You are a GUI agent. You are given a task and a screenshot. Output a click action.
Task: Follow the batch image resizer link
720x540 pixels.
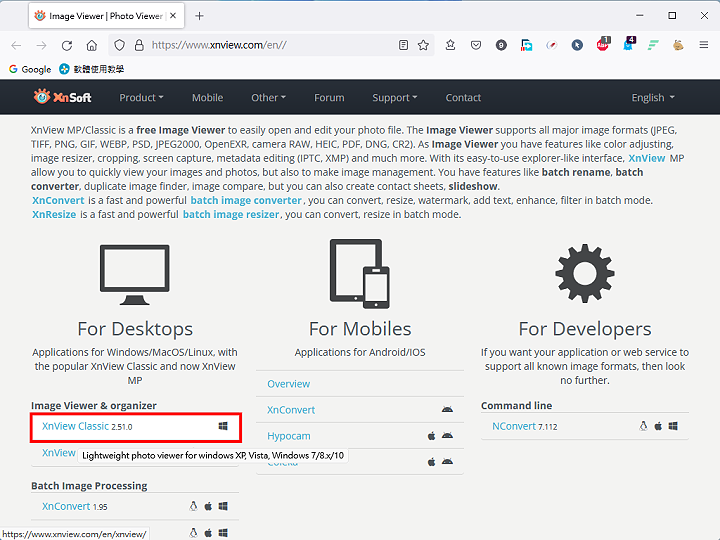point(231,214)
